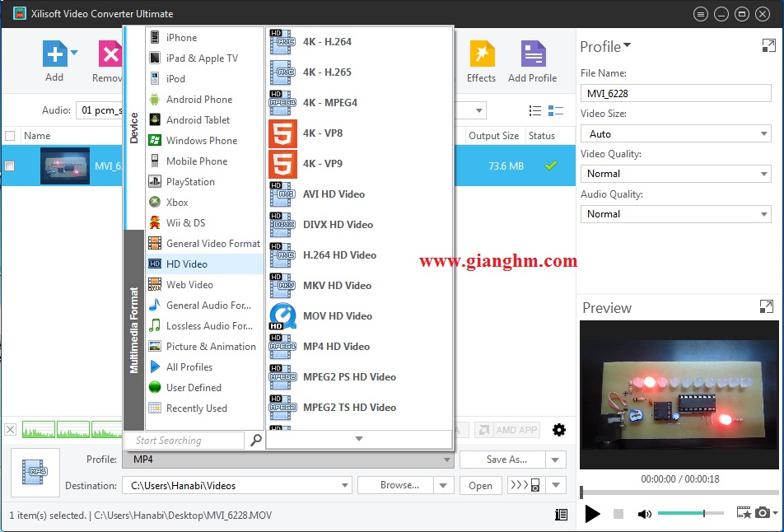784x532 pixels.
Task: Stop the preview playback
Action: tap(618, 514)
